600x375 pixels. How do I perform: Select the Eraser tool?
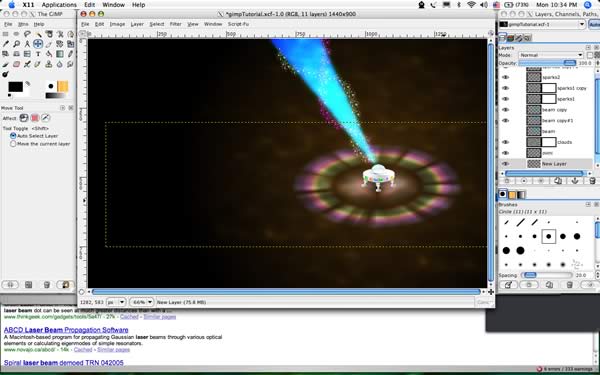(x=16, y=64)
